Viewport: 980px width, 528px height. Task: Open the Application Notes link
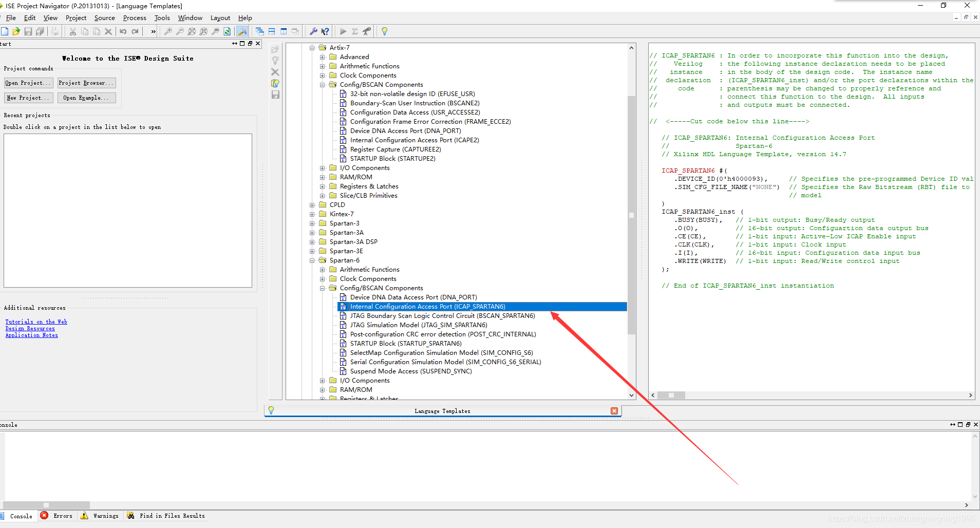click(x=31, y=335)
